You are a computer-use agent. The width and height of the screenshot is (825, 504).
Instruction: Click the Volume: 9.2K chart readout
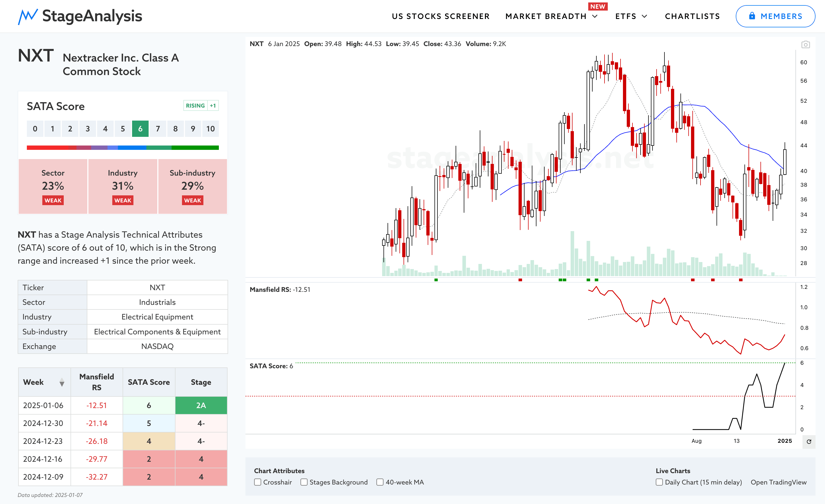486,44
